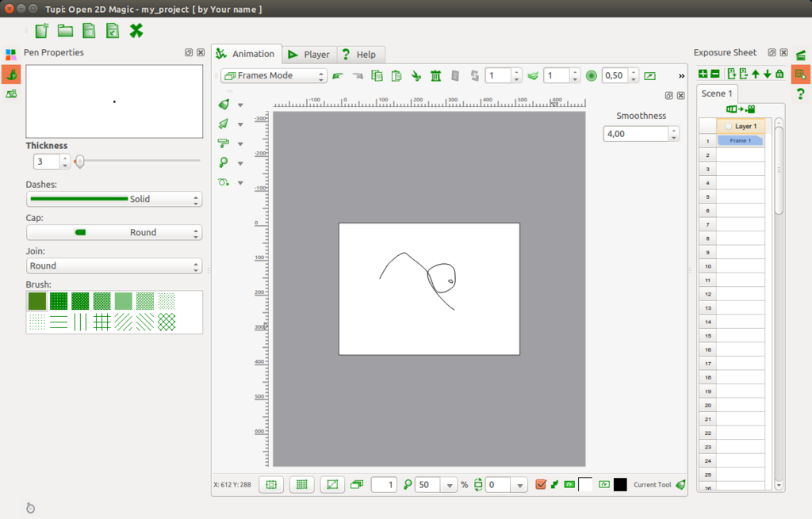The height and width of the screenshot is (519, 812).
Task: Click the trash can Delete icon
Action: click(435, 76)
